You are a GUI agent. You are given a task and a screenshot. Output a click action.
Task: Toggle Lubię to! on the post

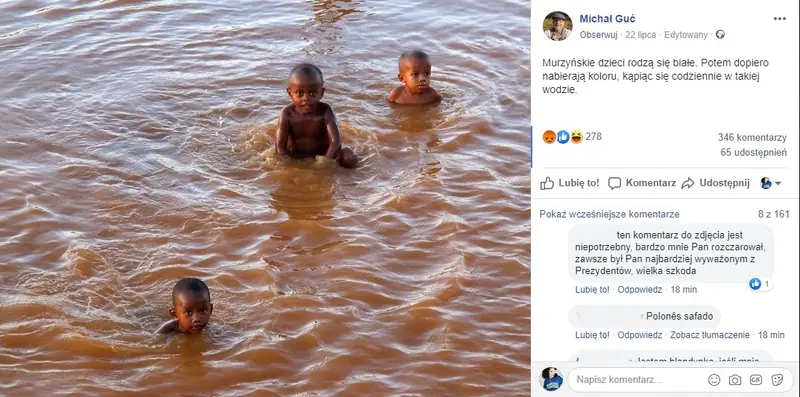570,183
